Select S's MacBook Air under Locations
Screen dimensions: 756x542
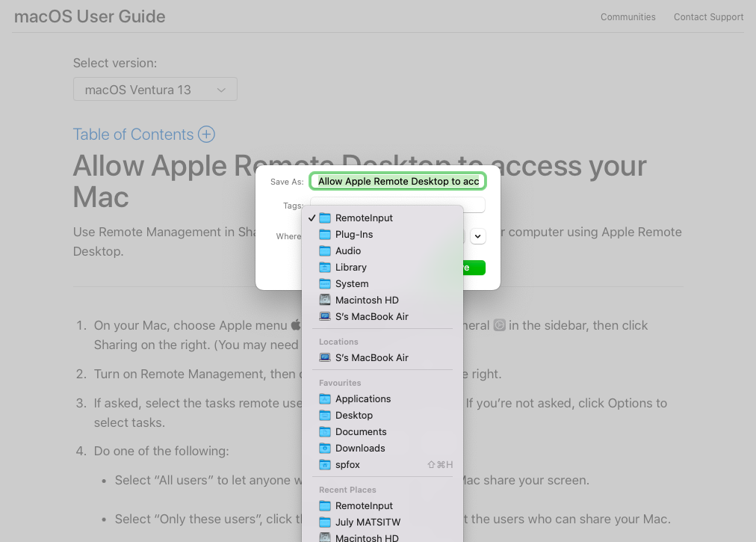click(382, 357)
